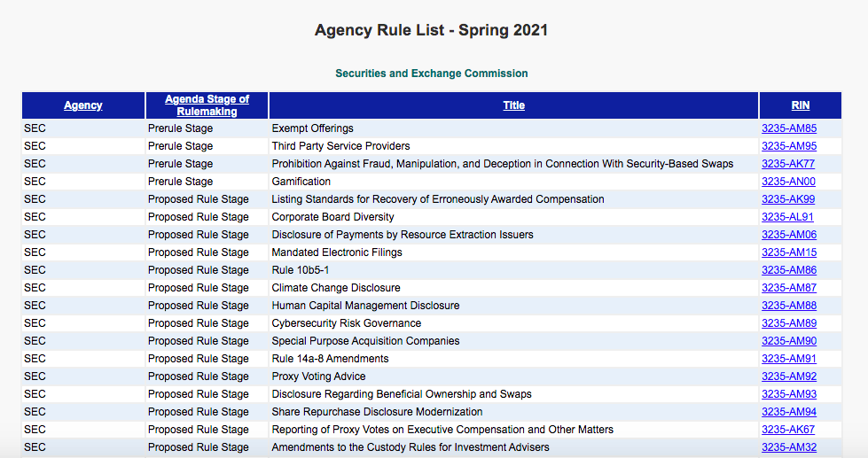Screen dimensions: 868x458
Task: View Climate Change Disclosure RIN 3235-AM87
Action: [788, 288]
